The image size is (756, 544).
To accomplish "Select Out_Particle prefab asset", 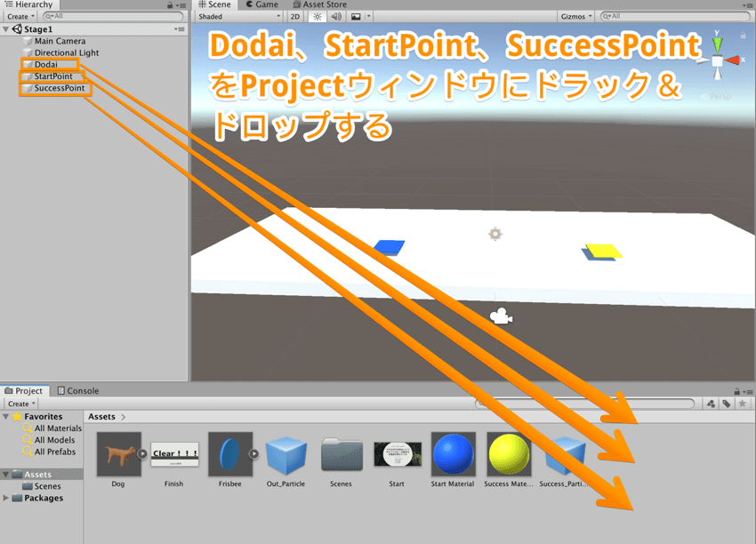I will click(286, 455).
